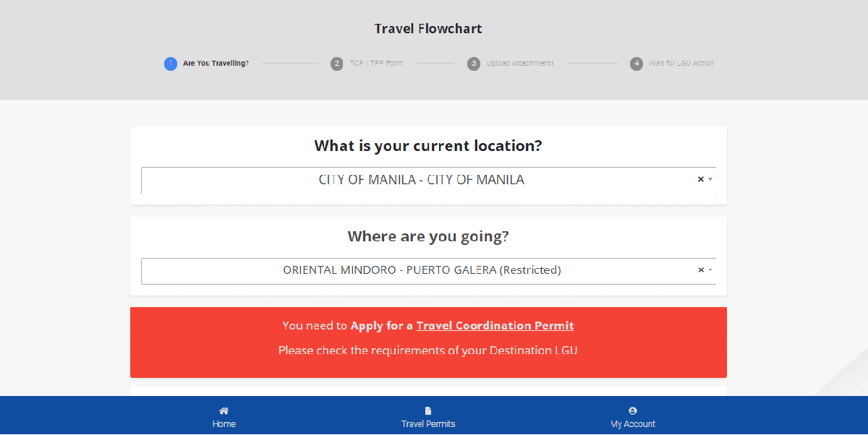The height and width of the screenshot is (435, 868).
Task: Select the step 3 circle in the flowchart
Action: 474,64
